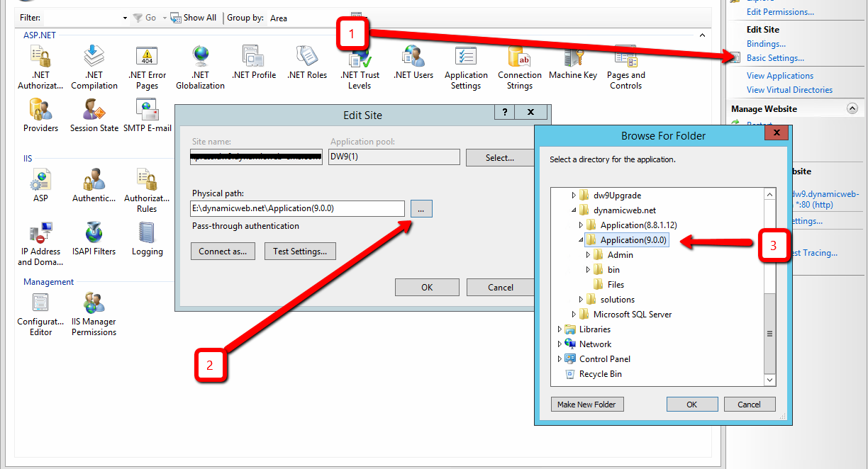Viewport: 868px width, 469px height.
Task: Open the Filter dropdown arrow
Action: pos(125,18)
